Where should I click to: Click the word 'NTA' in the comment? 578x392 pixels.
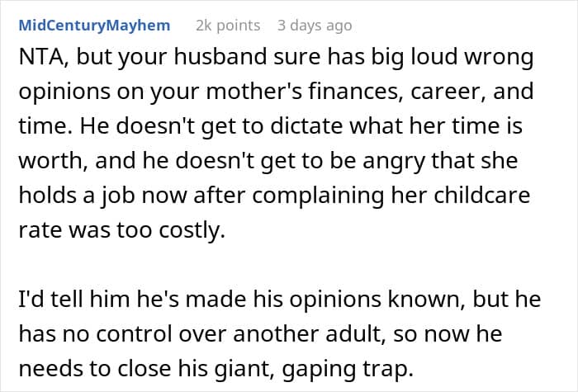pos(38,60)
